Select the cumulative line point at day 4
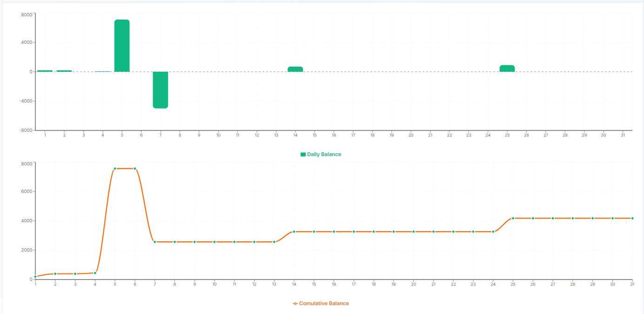The height and width of the screenshot is (314, 644). point(95,273)
